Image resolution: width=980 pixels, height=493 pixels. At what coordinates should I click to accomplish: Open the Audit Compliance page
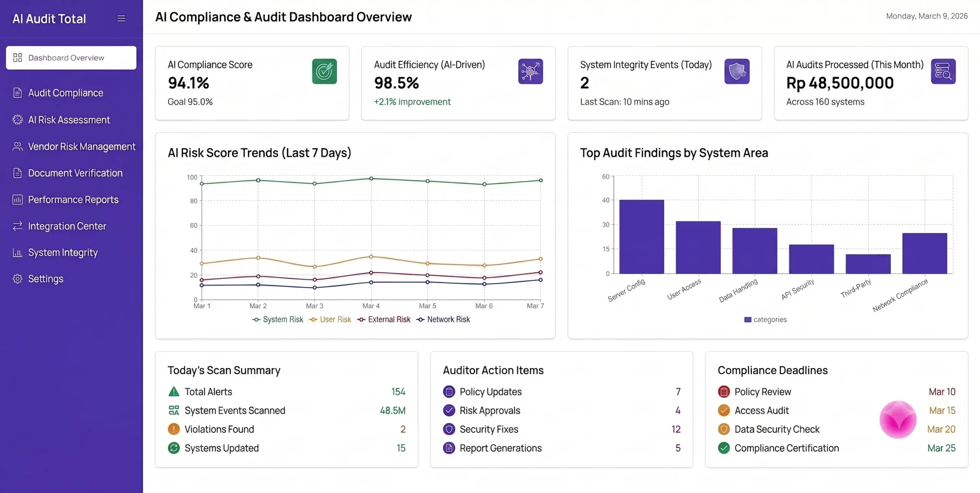65,93
